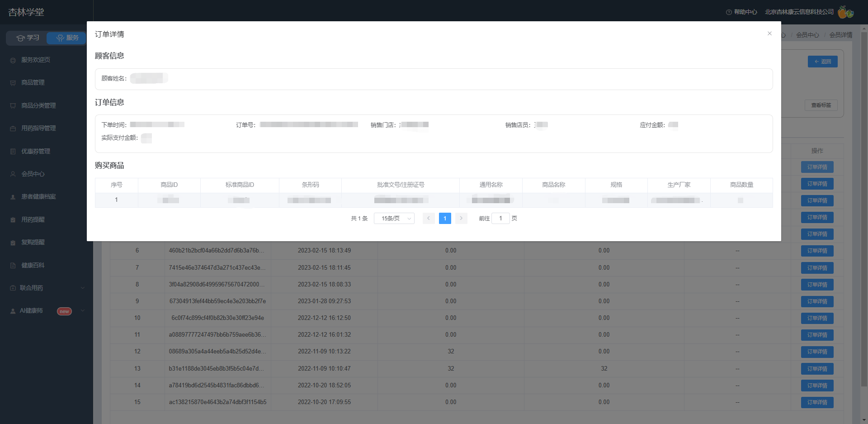The width and height of the screenshot is (868, 424).
Task: Click the 杏林学堂 logo
Action: pyautogui.click(x=26, y=12)
